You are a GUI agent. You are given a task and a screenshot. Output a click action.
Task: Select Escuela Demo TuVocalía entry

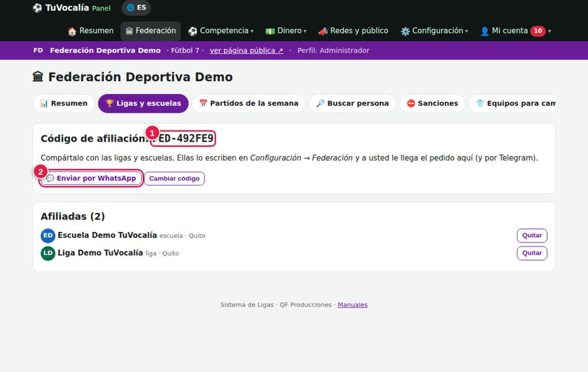pyautogui.click(x=107, y=235)
